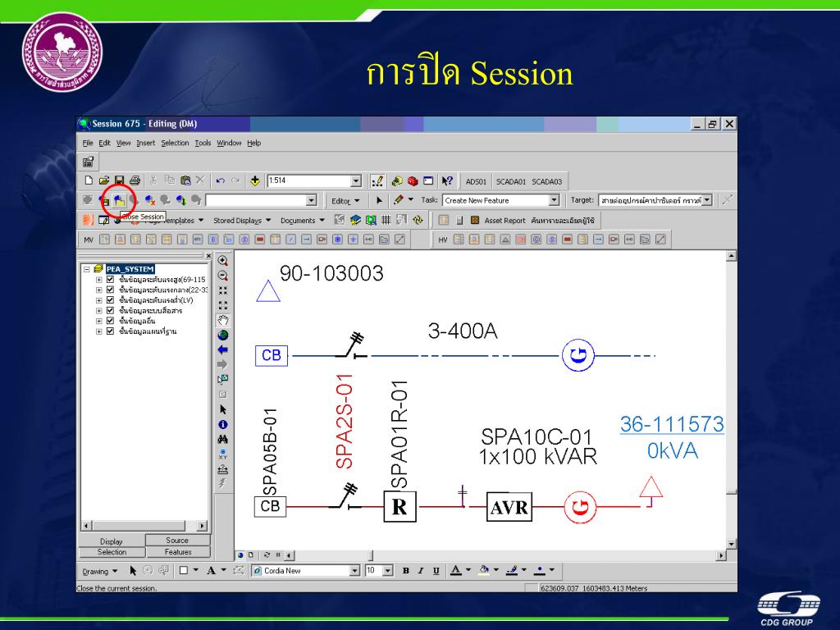Click the ADS01 button

click(x=476, y=181)
